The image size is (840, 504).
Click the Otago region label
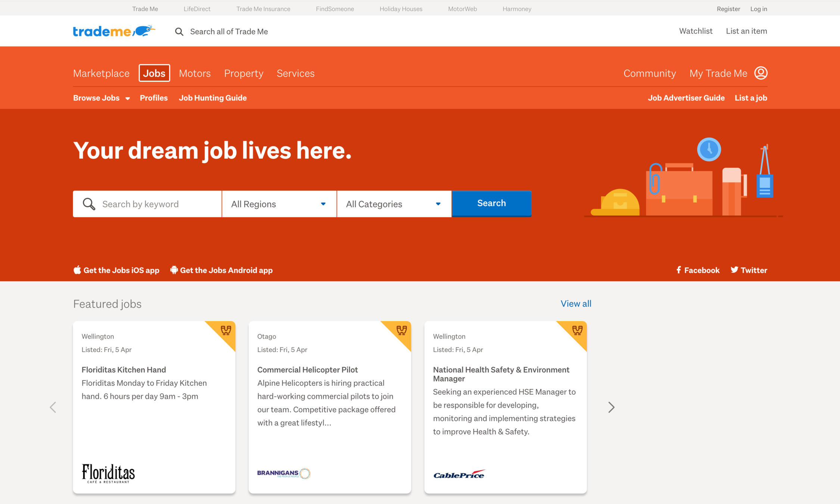click(x=267, y=336)
